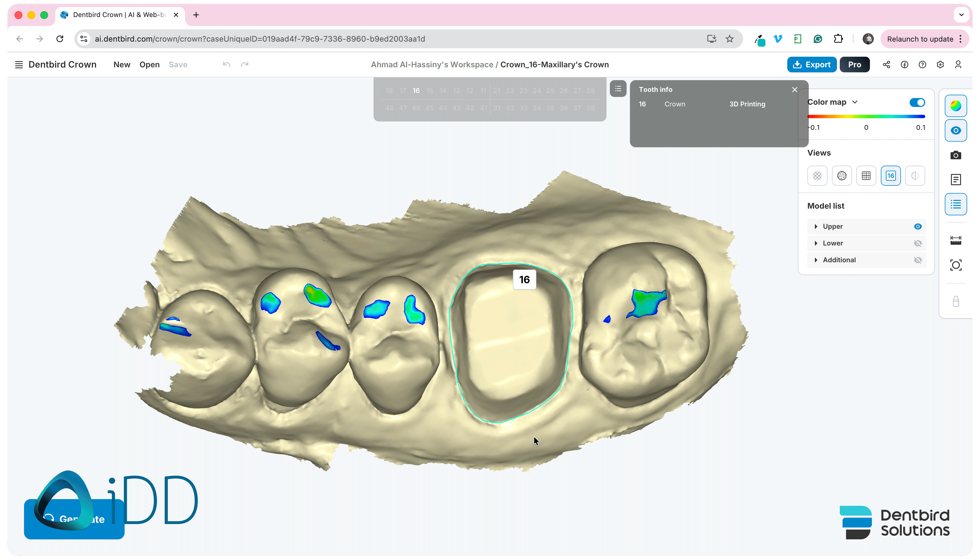Click the Open menu item
The image size is (980, 560).
pyautogui.click(x=149, y=65)
